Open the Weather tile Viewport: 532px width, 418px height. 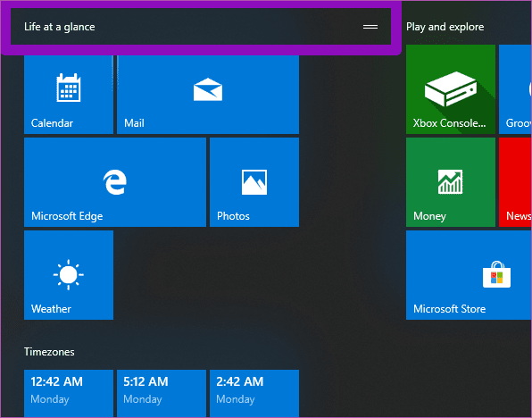(x=69, y=275)
